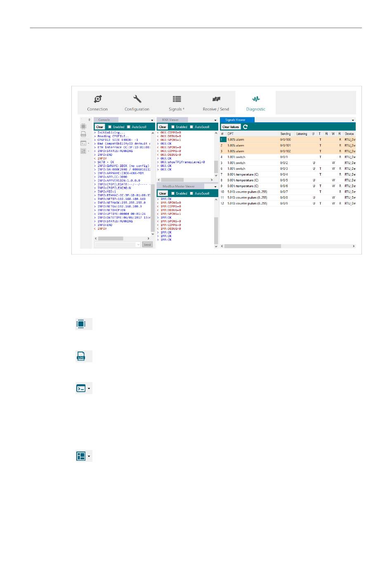Click the KNX Viewer scroll-down arrow
Viewport: 392px width, 573px height.
tap(216, 176)
